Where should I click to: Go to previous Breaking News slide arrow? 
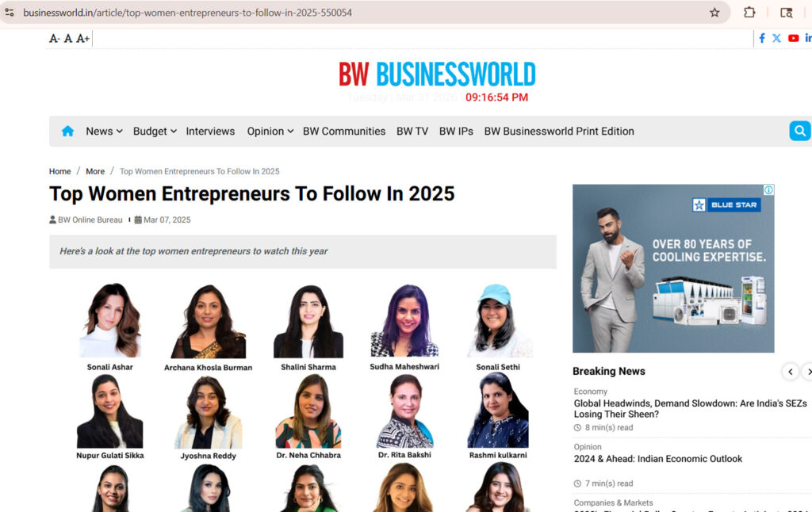(x=791, y=372)
